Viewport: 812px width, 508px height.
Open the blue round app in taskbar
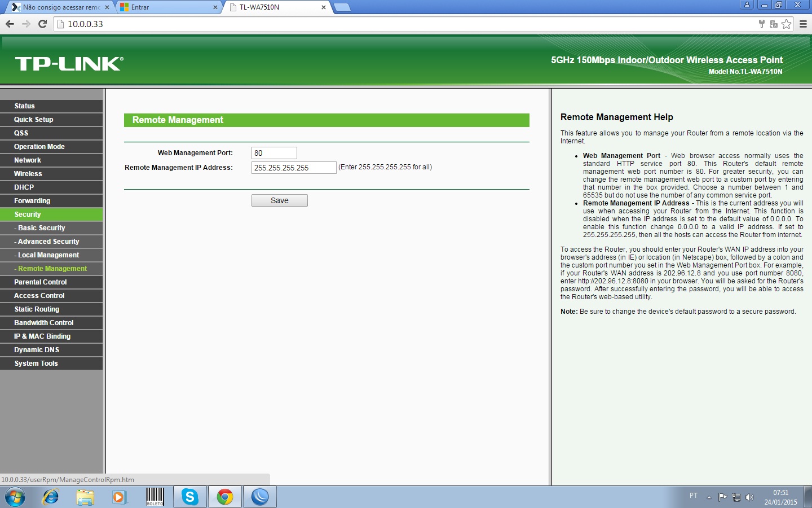(x=260, y=497)
